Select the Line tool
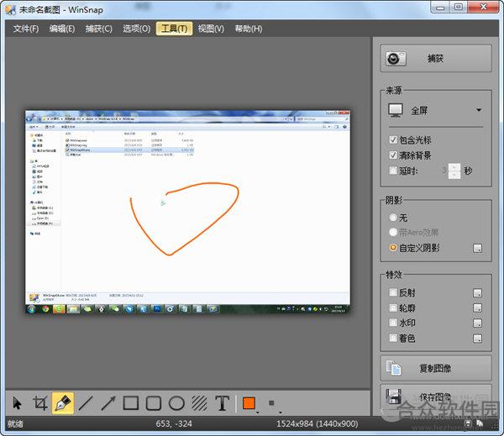This screenshot has height=436, width=504. [x=86, y=403]
